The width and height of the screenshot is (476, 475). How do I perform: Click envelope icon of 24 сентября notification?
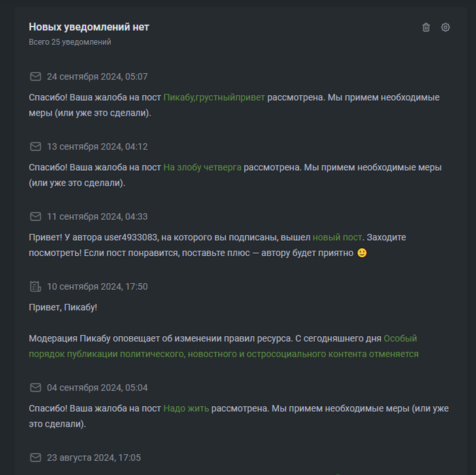tap(35, 77)
